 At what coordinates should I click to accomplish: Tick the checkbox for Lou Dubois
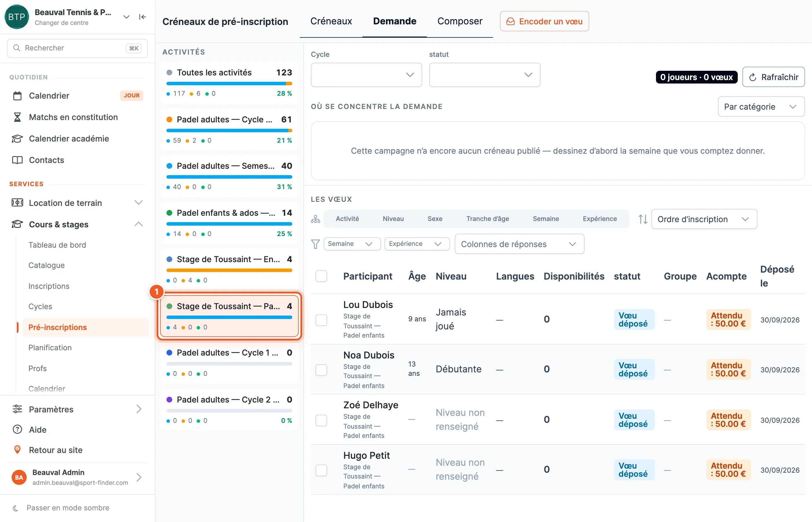pos(321,320)
